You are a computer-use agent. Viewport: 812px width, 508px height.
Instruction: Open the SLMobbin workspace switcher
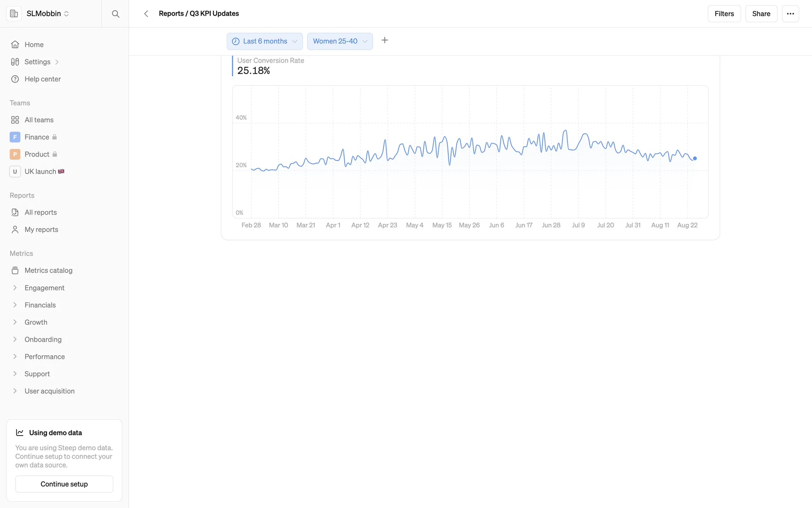(x=47, y=14)
